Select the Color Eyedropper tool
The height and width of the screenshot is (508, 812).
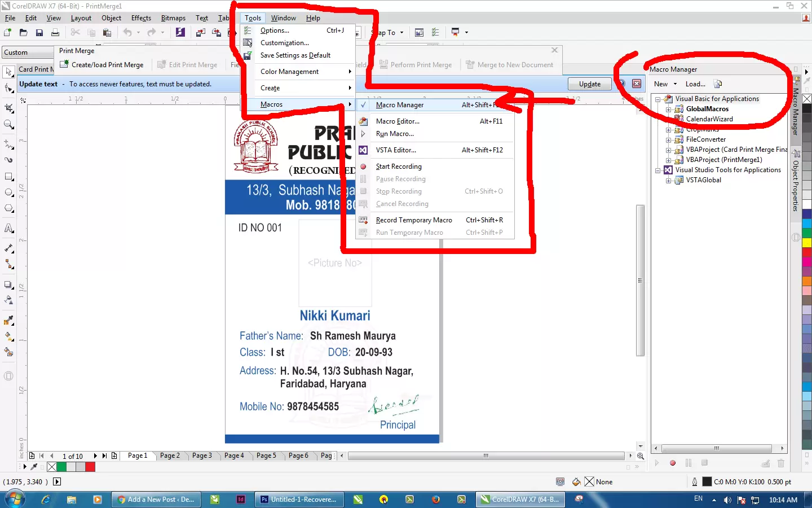9,321
